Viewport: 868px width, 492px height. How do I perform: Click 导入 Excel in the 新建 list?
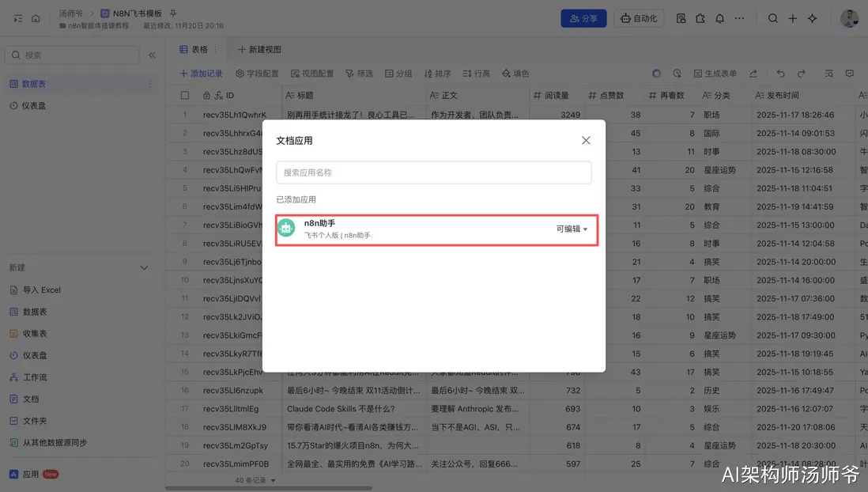(x=36, y=290)
